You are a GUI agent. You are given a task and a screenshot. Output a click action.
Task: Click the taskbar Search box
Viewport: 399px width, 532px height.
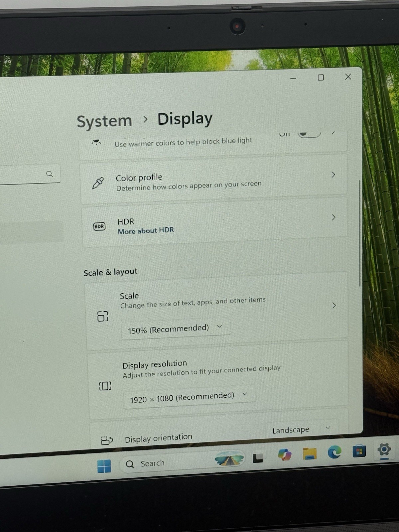point(182,462)
